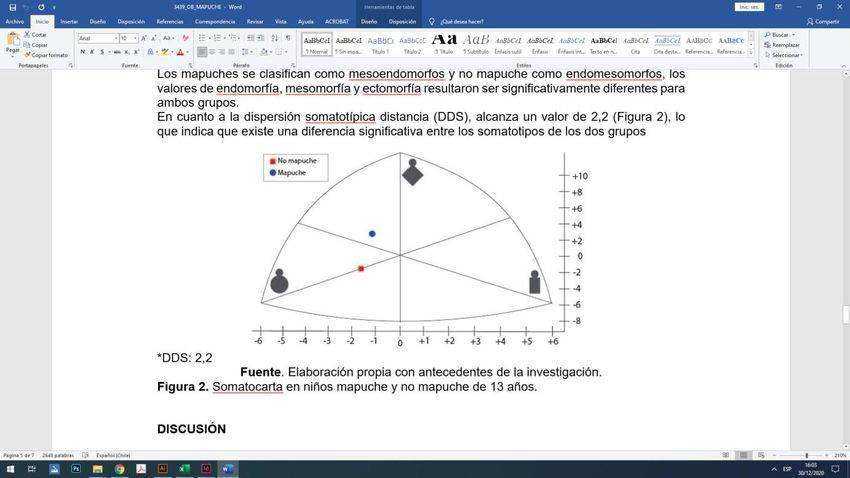Viewport: 850px width, 478px height.
Task: Click the font color red A icon
Action: tap(180, 52)
